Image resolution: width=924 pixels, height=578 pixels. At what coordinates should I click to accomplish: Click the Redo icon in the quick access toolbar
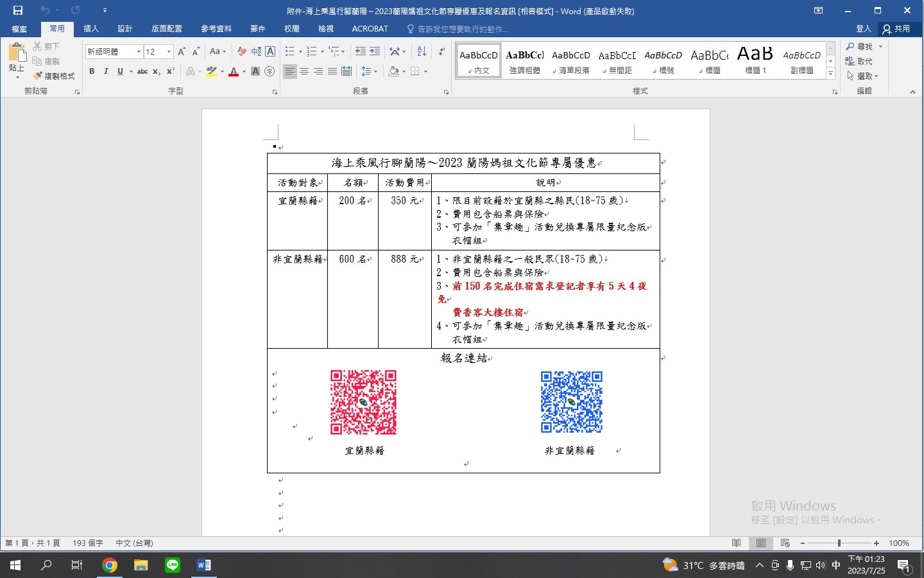pyautogui.click(x=76, y=10)
